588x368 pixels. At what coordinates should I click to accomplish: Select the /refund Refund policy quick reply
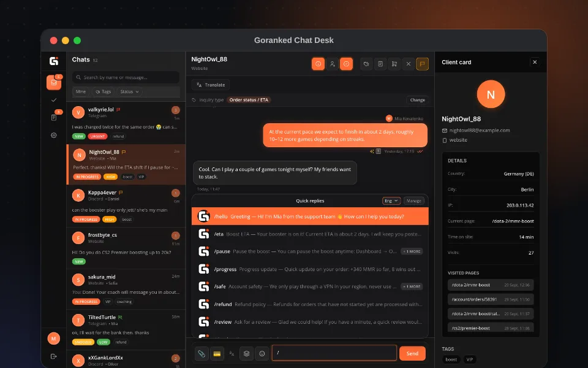click(x=310, y=304)
